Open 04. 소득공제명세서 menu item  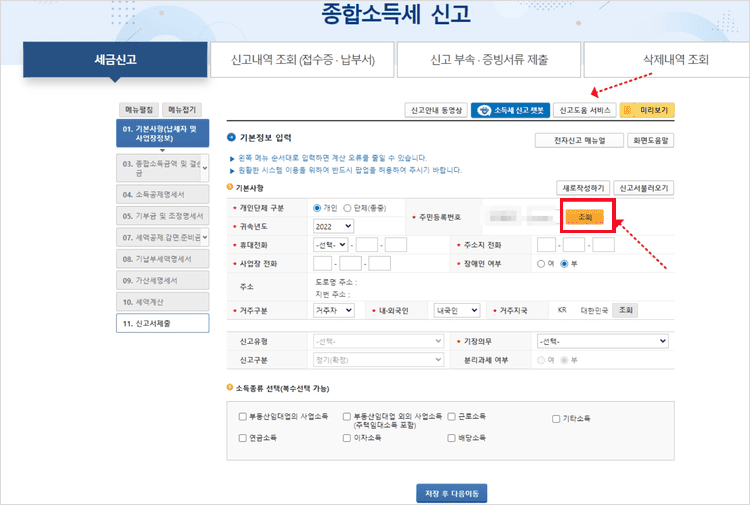tap(163, 194)
